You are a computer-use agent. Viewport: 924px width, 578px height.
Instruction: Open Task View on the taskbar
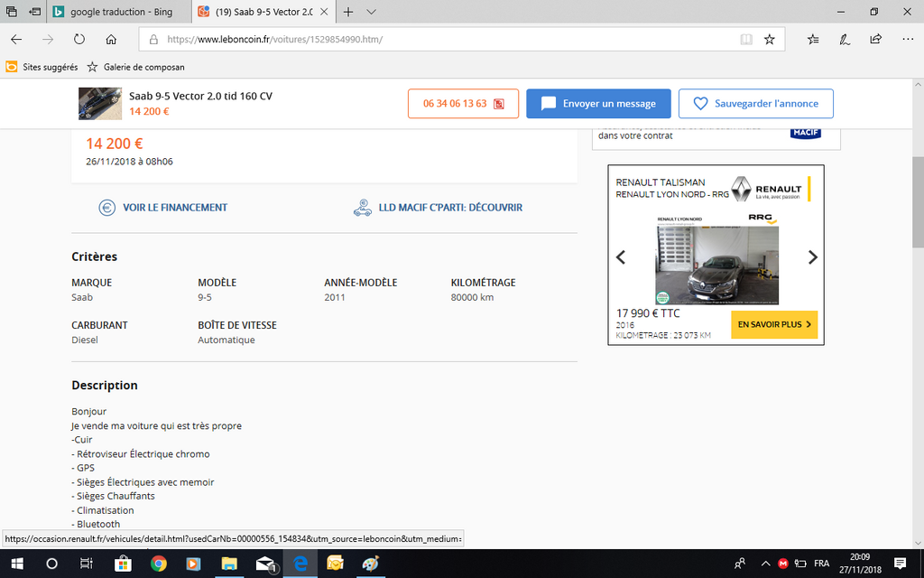(87, 564)
